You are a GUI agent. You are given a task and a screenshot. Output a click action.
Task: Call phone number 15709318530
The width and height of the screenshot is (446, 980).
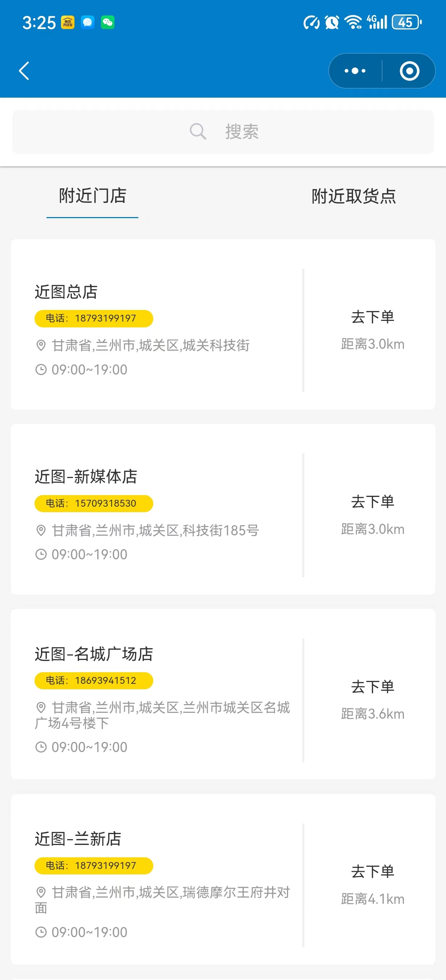[94, 503]
